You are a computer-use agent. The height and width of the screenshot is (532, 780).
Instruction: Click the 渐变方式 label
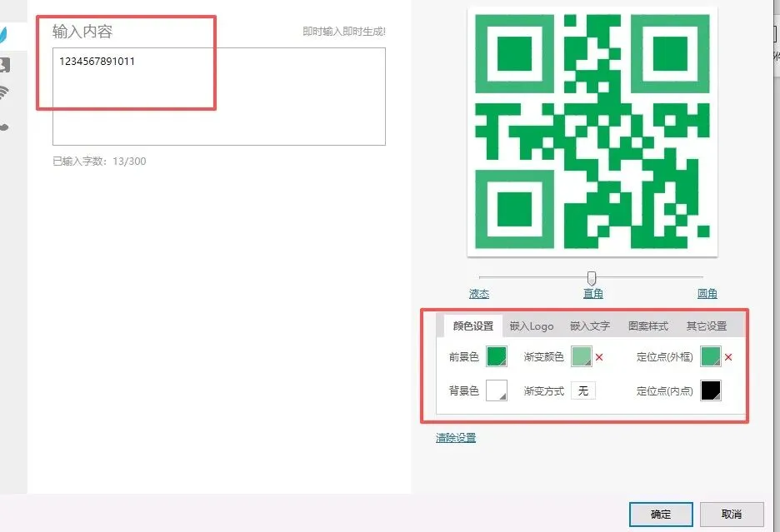tap(543, 391)
